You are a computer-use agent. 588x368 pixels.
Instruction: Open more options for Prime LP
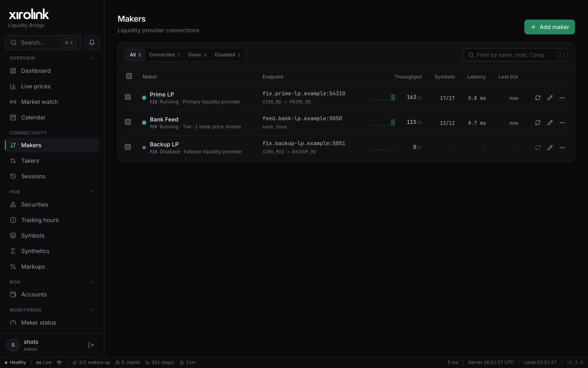(x=562, y=98)
